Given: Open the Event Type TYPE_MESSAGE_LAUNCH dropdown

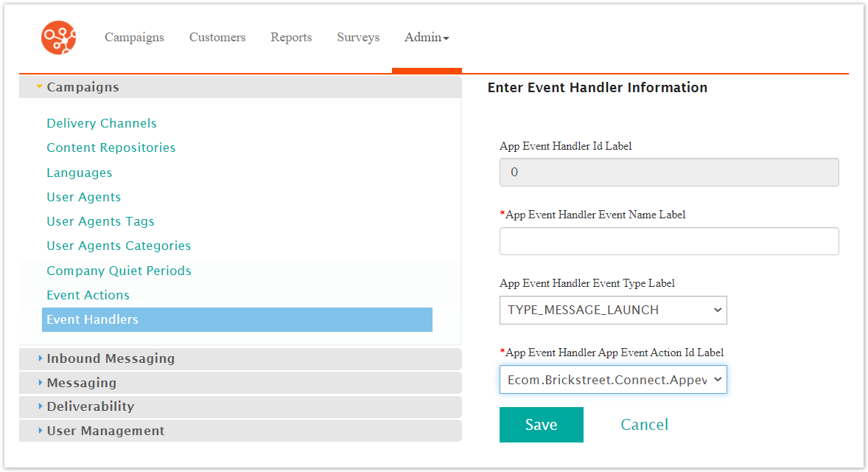Looking at the screenshot, I should [613, 310].
